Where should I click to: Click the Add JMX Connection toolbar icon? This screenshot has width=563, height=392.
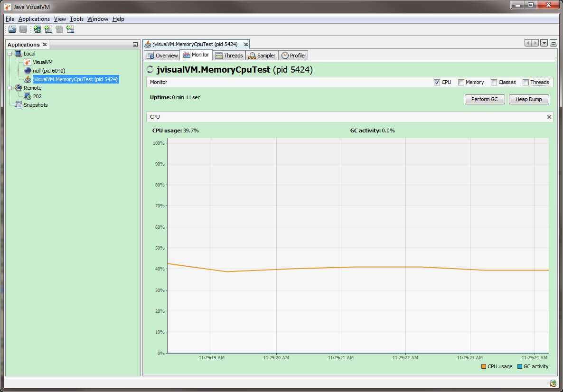[48, 29]
